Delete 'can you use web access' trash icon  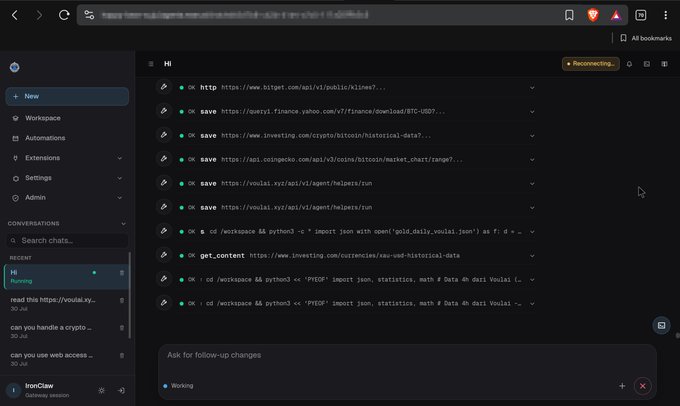122,355
